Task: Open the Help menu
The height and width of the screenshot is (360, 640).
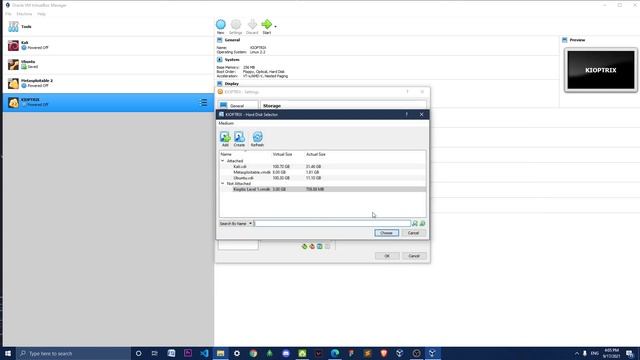Action: [x=41, y=14]
